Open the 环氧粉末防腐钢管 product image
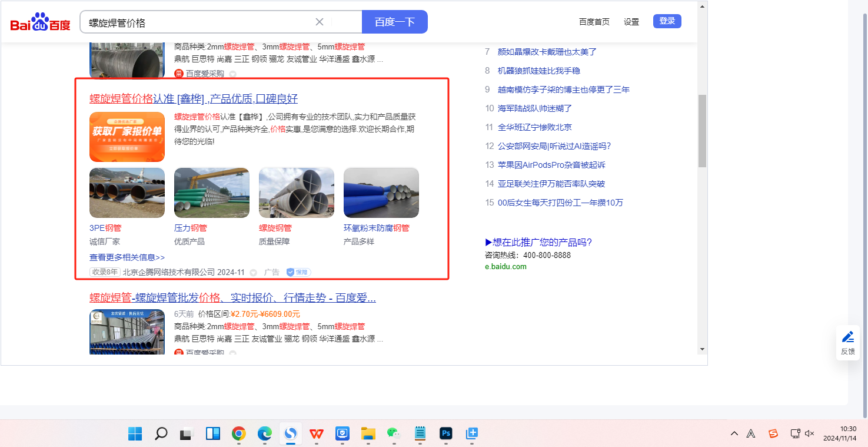The width and height of the screenshot is (868, 447). [x=381, y=193]
